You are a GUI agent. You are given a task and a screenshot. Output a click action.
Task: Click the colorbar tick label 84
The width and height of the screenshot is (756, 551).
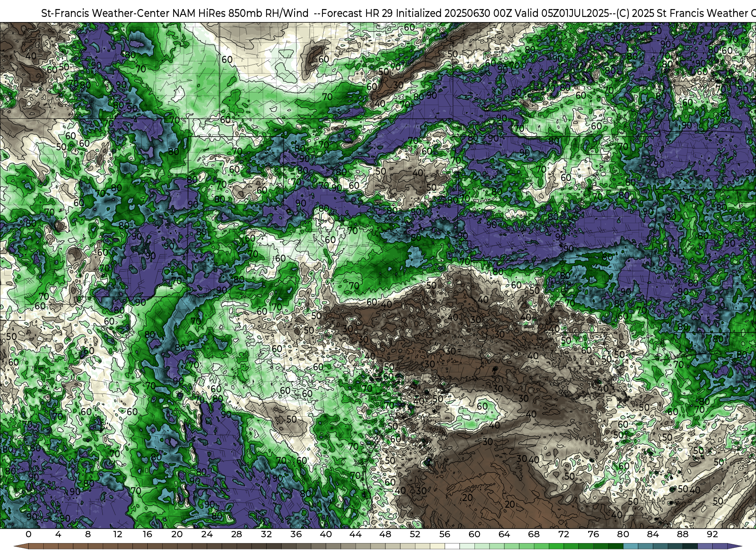[653, 534]
